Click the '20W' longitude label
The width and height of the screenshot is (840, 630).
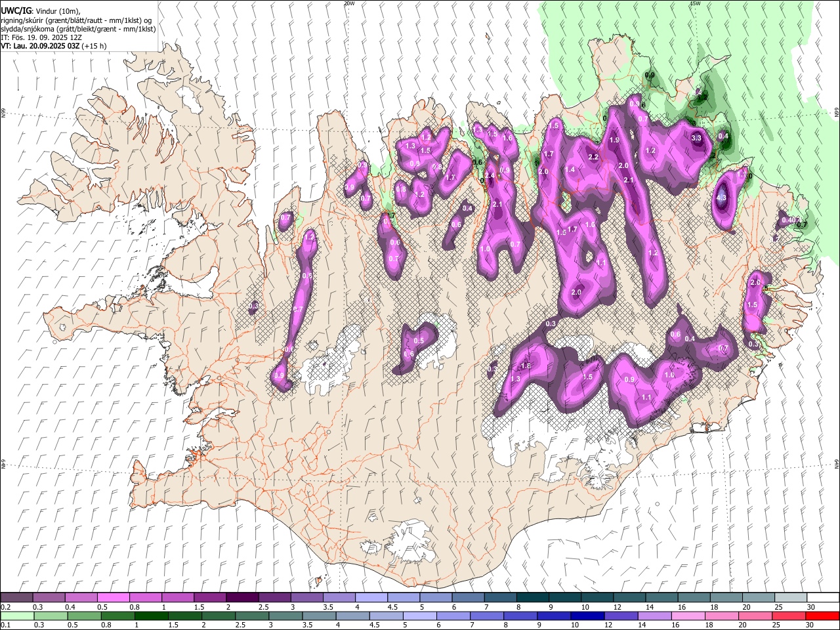(349, 3)
